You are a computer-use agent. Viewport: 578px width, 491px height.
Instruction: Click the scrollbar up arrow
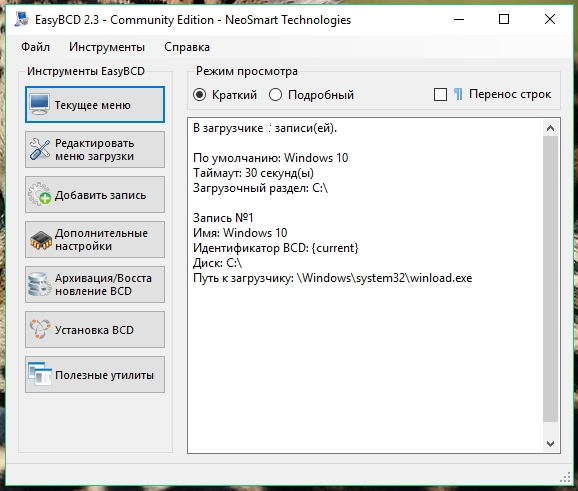click(550, 128)
